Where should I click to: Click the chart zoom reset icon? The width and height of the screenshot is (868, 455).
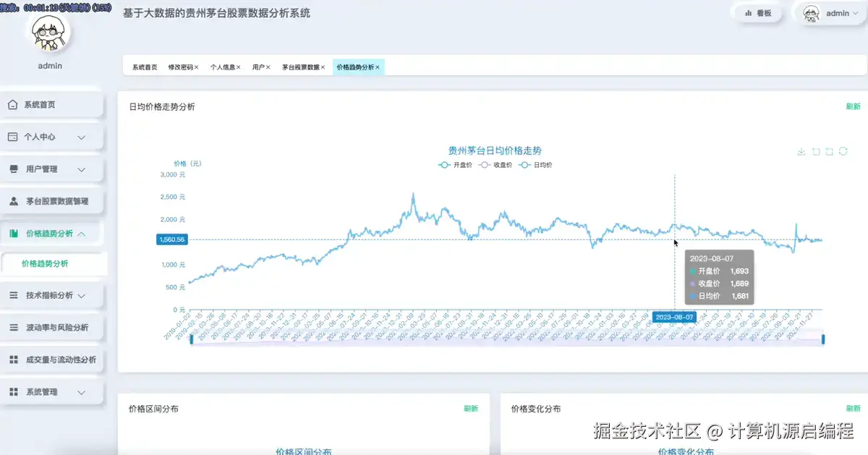tap(829, 151)
